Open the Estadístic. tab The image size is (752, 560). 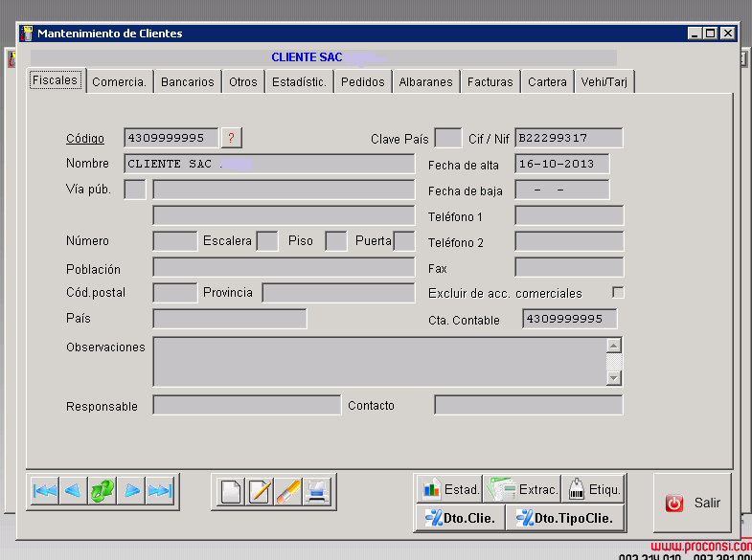point(299,82)
